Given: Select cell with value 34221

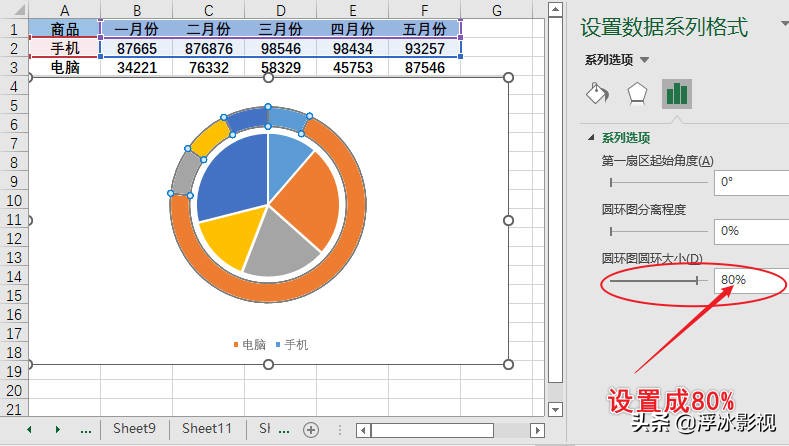Looking at the screenshot, I should (x=136, y=67).
